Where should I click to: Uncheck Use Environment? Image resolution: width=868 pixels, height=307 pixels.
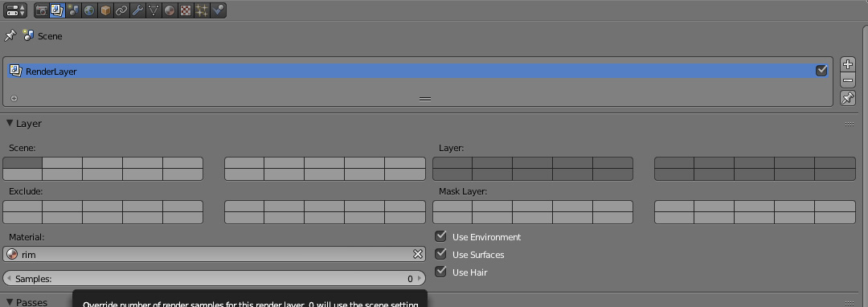click(440, 236)
